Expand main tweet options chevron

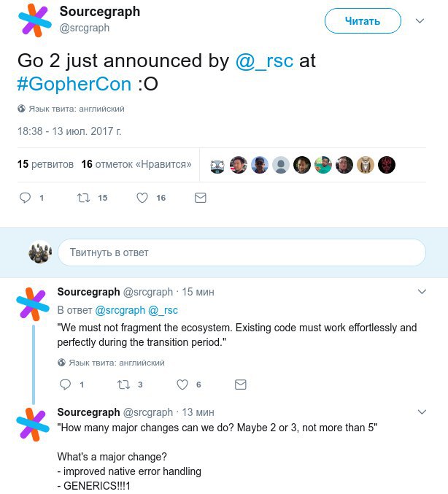pyautogui.click(x=420, y=21)
